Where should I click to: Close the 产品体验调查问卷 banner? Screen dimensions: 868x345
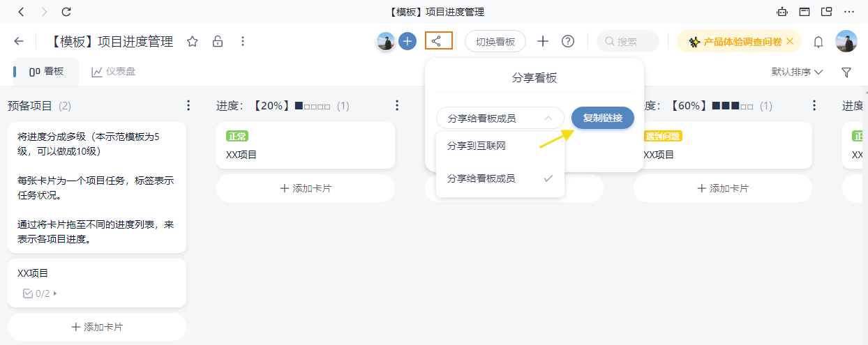tap(790, 41)
